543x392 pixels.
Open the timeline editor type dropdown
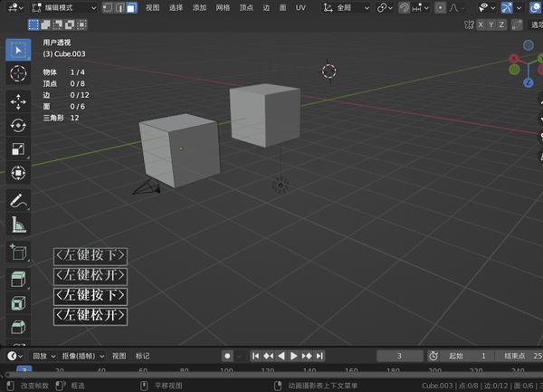[15, 356]
